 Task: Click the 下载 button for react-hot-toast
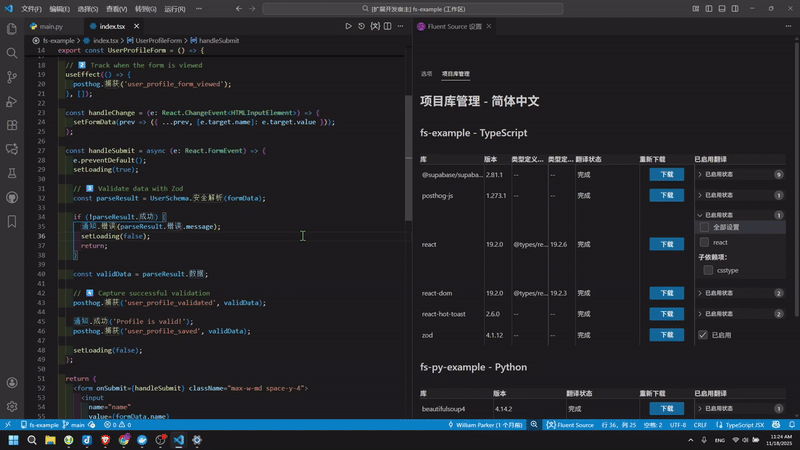[x=666, y=314]
